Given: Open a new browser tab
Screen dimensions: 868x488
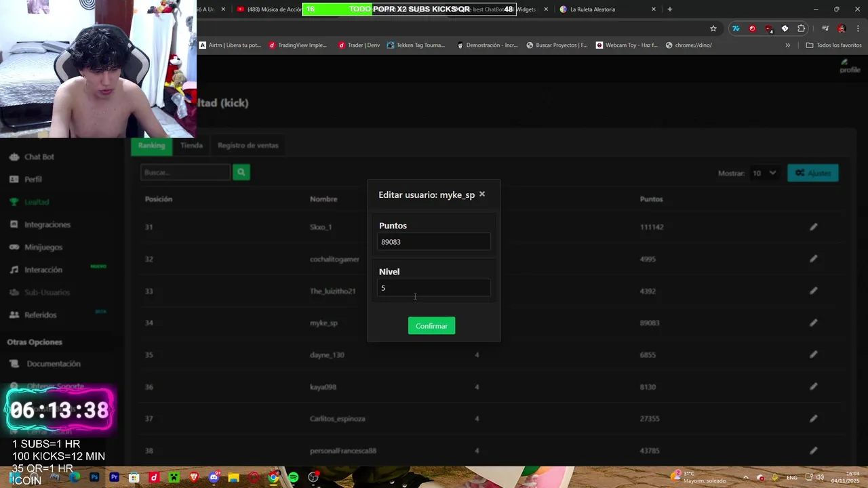Looking at the screenshot, I should click(x=670, y=9).
